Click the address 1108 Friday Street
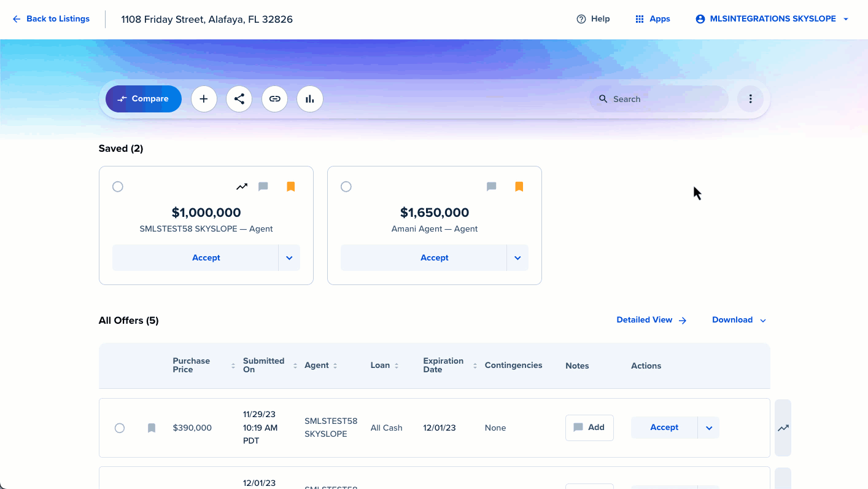Screen dimensions: 868x489 pyautogui.click(x=207, y=19)
